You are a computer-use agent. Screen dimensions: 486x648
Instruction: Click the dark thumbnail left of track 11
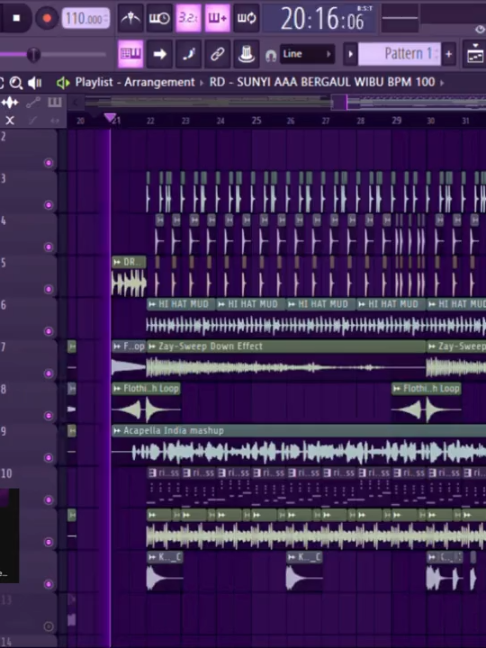10,536
